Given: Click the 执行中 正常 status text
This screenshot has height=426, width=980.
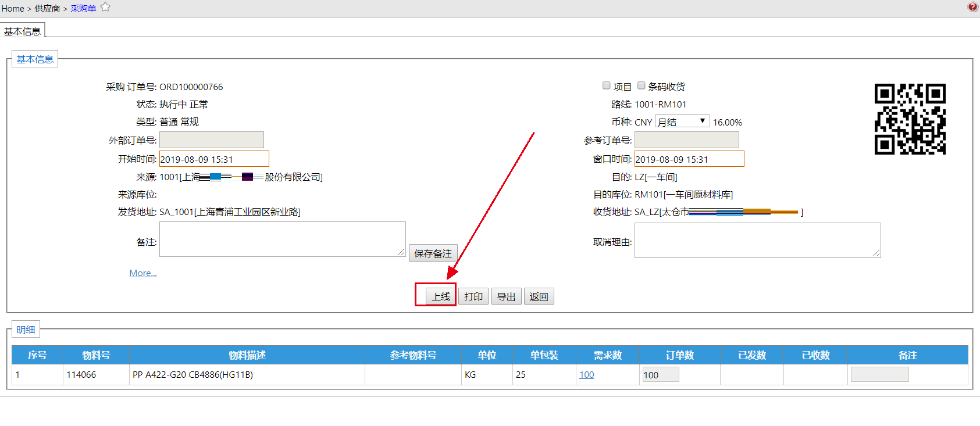Looking at the screenshot, I should [x=184, y=105].
